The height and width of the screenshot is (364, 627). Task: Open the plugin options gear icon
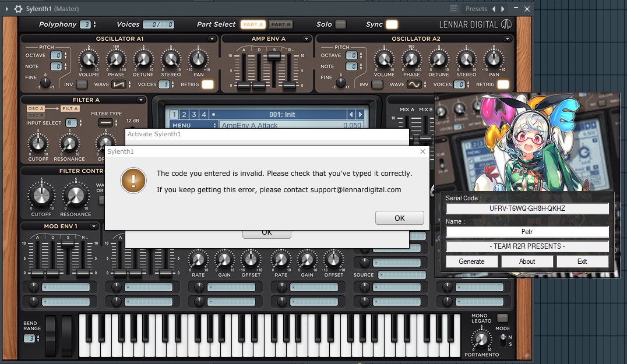point(18,9)
